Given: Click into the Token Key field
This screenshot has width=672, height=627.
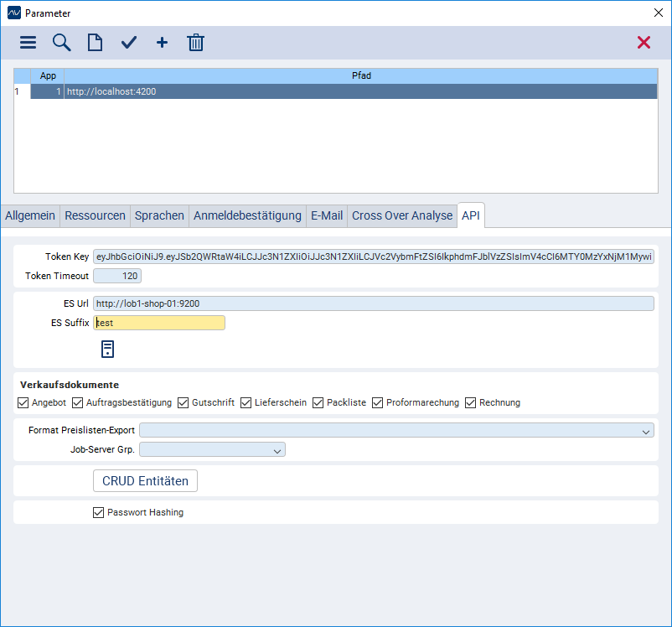Looking at the screenshot, I should 373,256.
